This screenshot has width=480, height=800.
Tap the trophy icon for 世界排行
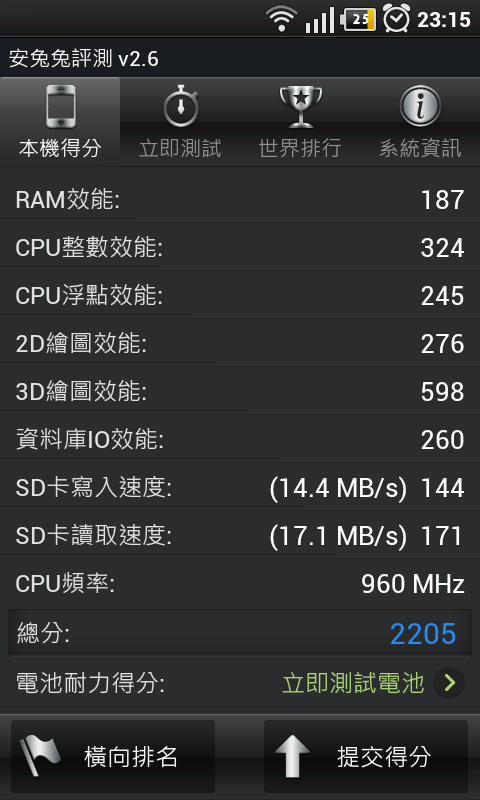[300, 107]
